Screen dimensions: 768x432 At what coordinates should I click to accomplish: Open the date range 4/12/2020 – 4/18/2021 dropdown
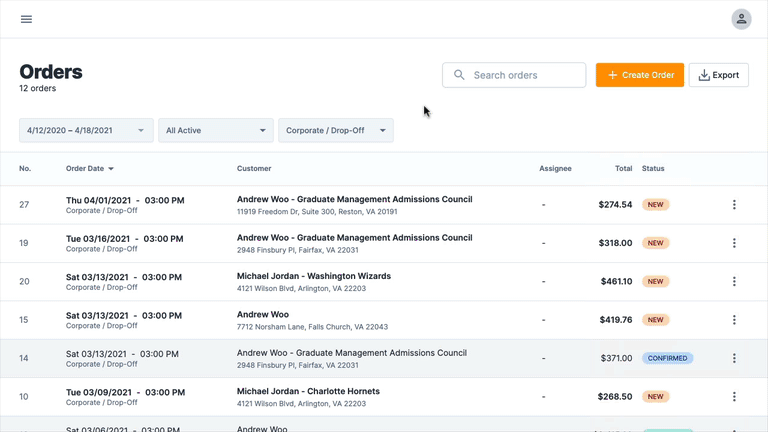[86, 130]
